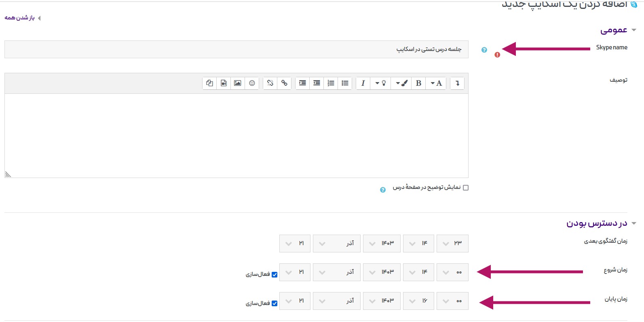Uncheck 'فعال‌سازی' for زمان پایان
The width and height of the screenshot is (644, 322).
(x=274, y=303)
